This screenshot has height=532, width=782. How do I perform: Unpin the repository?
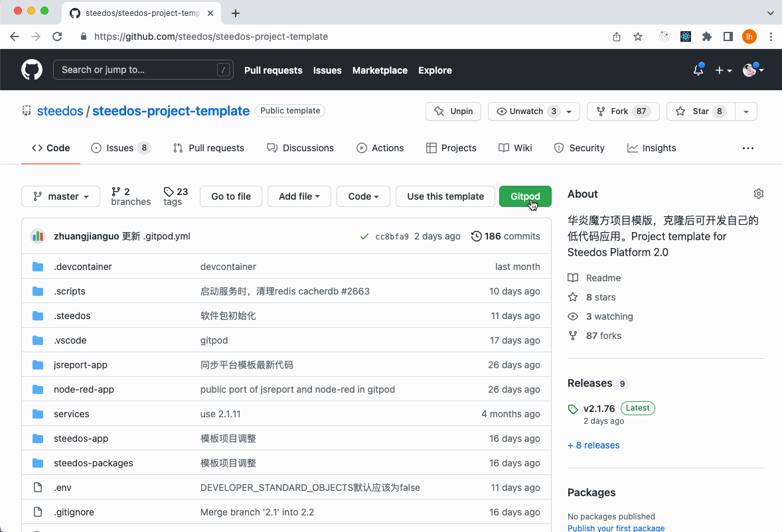point(453,111)
